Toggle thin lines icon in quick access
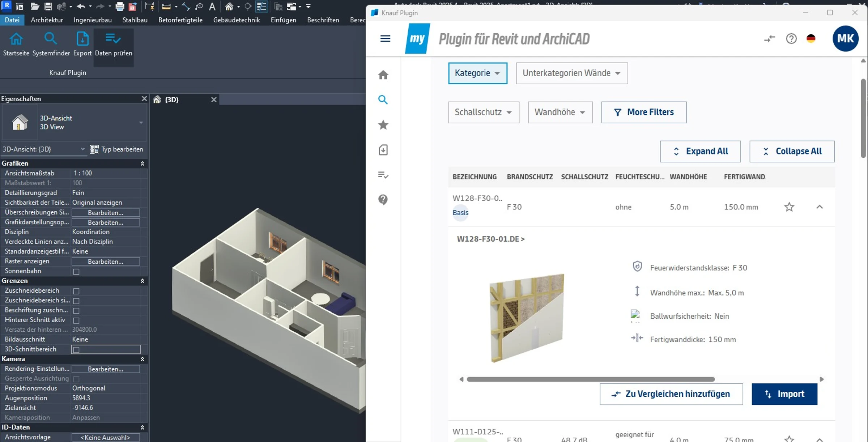 [261, 6]
